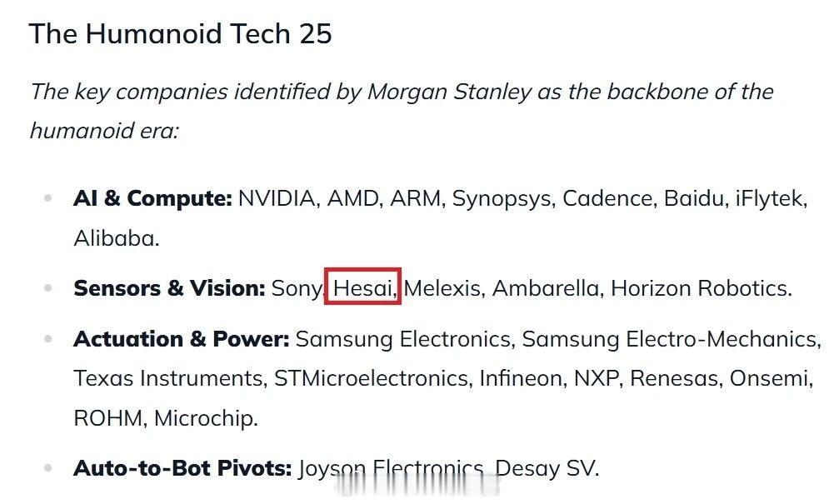Viewport: 839px width, 504px height.
Task: Click the bullet beside Actuation & Power
Action: pyautogui.click(x=48, y=339)
